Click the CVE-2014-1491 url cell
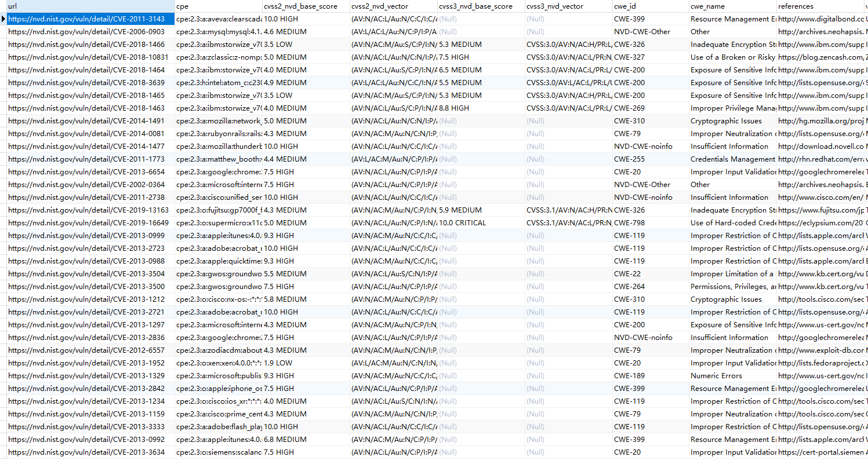The width and height of the screenshot is (868, 468). 90,121
